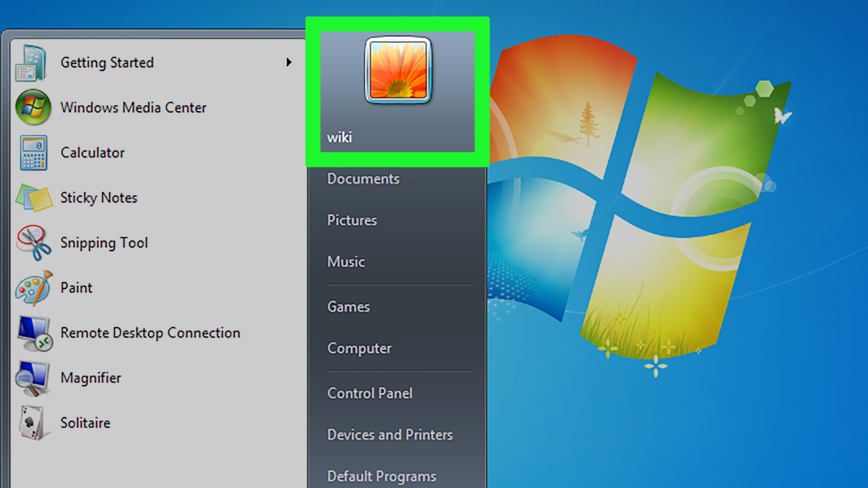Click Default Programs entry
Image resolution: width=868 pixels, height=488 pixels.
(381, 476)
